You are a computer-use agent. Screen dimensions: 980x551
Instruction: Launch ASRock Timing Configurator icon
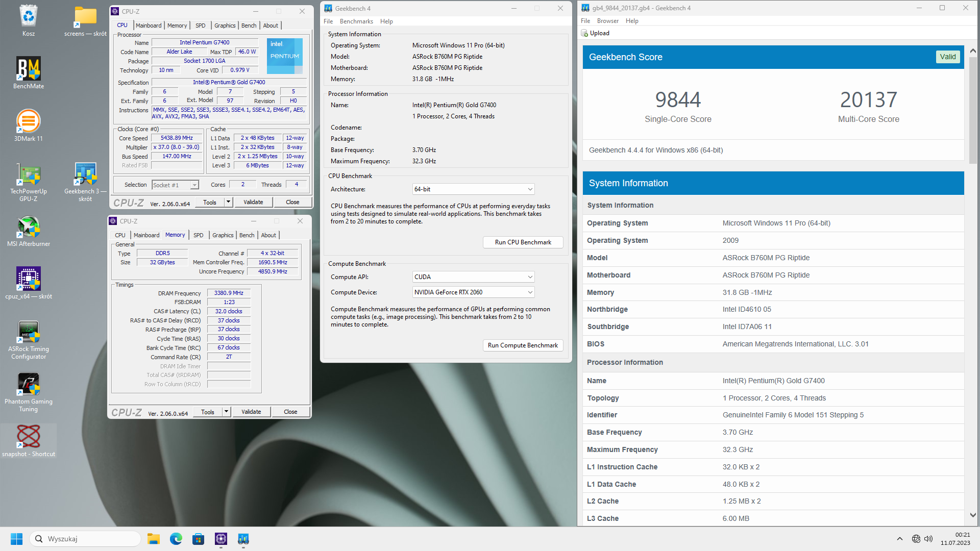tap(29, 340)
